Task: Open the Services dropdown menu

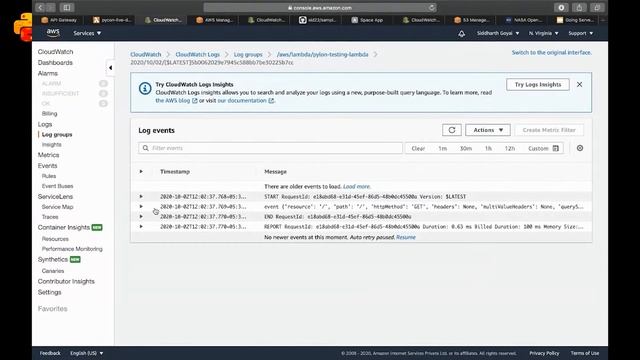Action: tap(87, 33)
